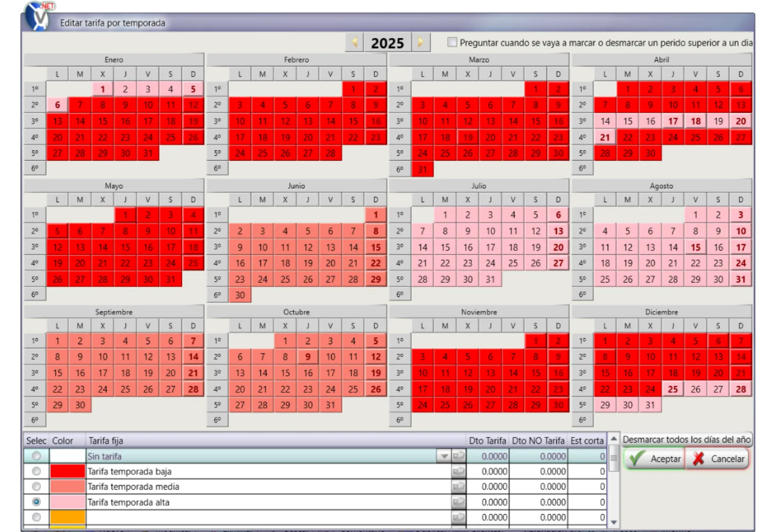
Task: Advance to next year with right arrow
Action: tap(420, 42)
